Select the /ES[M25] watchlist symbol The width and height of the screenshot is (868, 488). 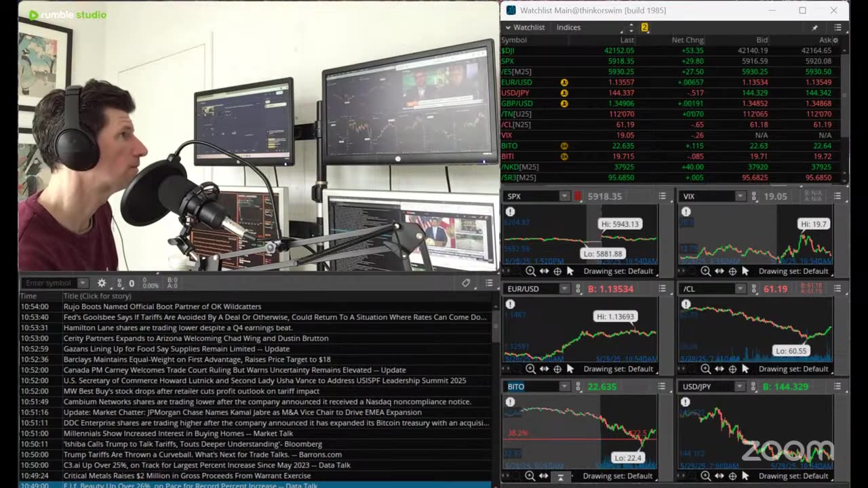pos(516,72)
